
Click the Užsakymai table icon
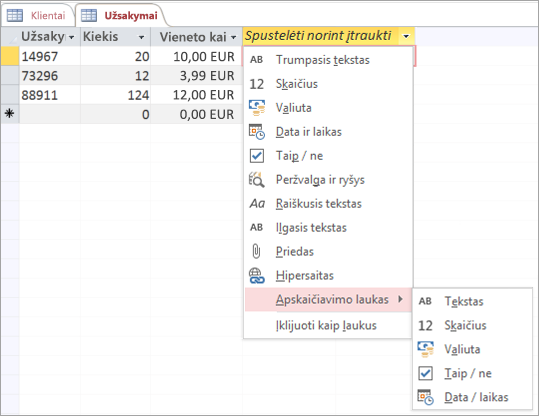tap(89, 15)
